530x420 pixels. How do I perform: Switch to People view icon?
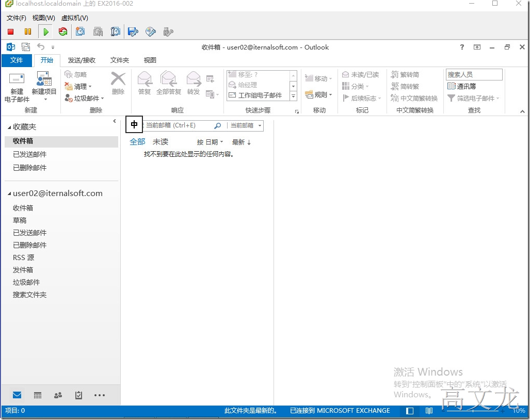(x=58, y=395)
